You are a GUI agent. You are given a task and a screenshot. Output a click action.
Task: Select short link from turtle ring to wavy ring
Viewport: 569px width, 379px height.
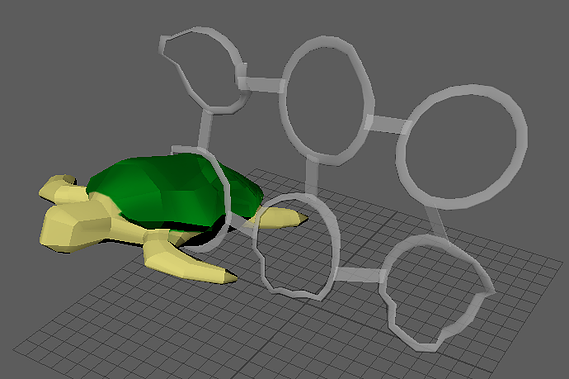[241, 222]
